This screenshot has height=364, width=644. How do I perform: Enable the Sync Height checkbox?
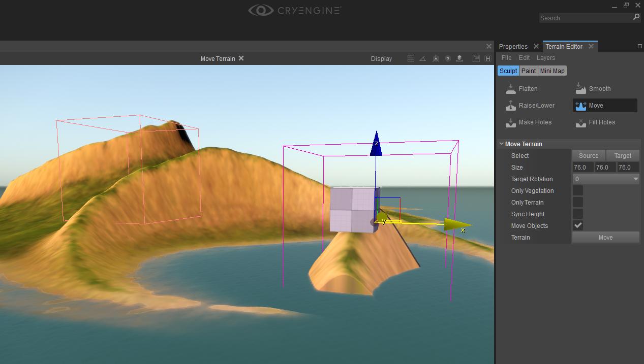click(578, 214)
